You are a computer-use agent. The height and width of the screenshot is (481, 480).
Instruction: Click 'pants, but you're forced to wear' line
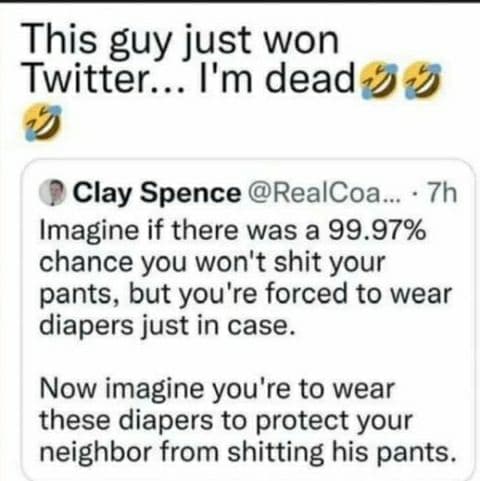[x=245, y=295]
